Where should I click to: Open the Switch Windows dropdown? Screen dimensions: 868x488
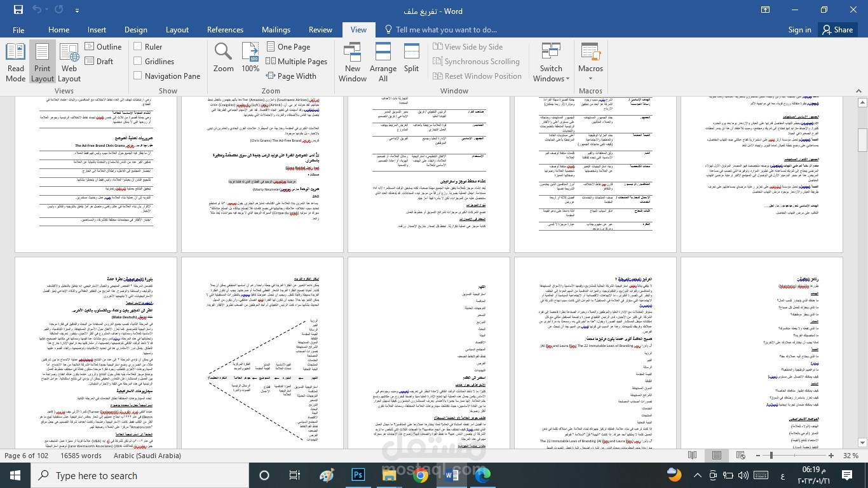[x=551, y=62]
